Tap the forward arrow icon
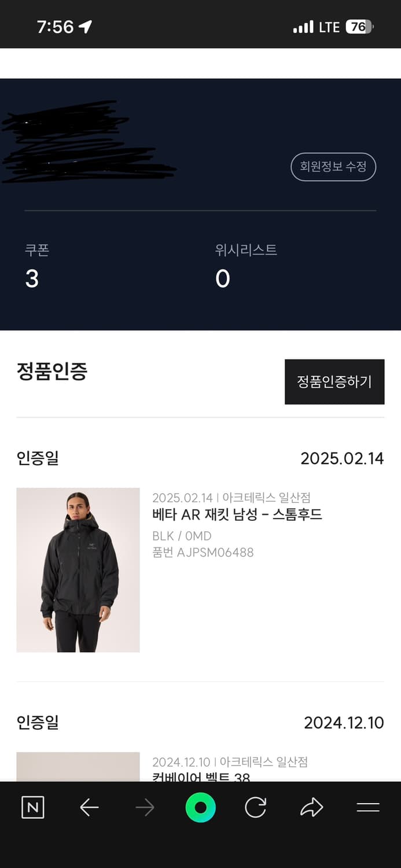 point(145,807)
